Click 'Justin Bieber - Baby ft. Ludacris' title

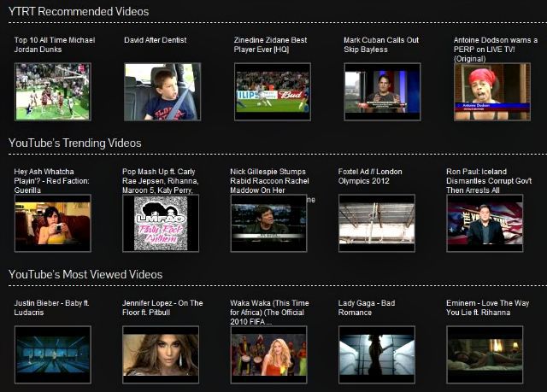51,307
